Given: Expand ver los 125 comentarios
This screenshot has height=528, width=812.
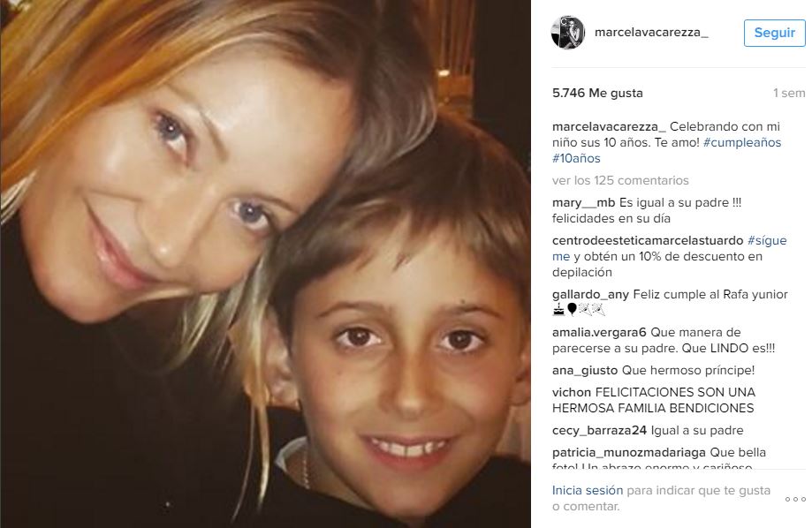Looking at the screenshot, I should pyautogui.click(x=620, y=180).
